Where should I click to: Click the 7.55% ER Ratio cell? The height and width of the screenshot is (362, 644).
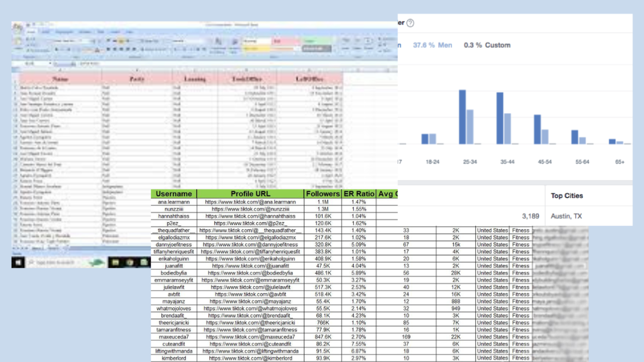point(359,344)
